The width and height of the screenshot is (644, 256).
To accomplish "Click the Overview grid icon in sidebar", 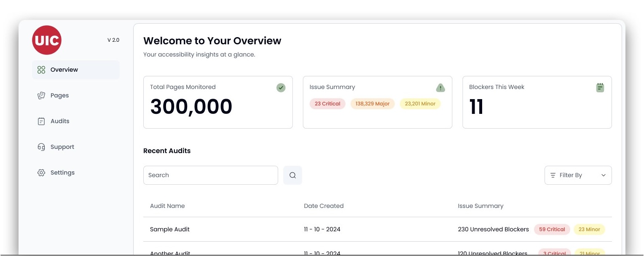I will tap(41, 70).
